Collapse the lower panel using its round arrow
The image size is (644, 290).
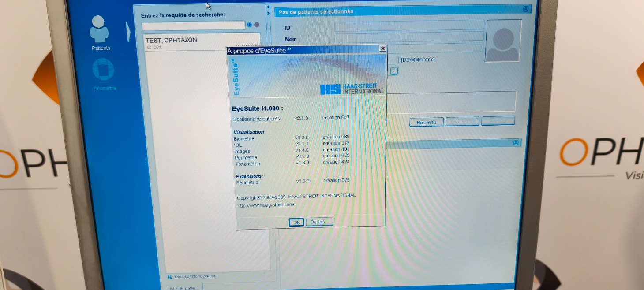516,143
